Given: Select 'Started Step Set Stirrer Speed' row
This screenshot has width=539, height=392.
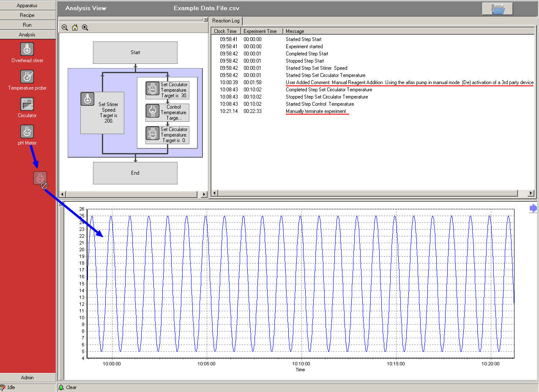Looking at the screenshot, I should (373, 68).
